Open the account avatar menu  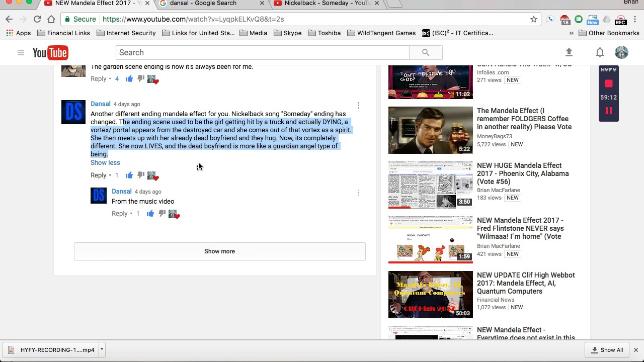[621, 52]
